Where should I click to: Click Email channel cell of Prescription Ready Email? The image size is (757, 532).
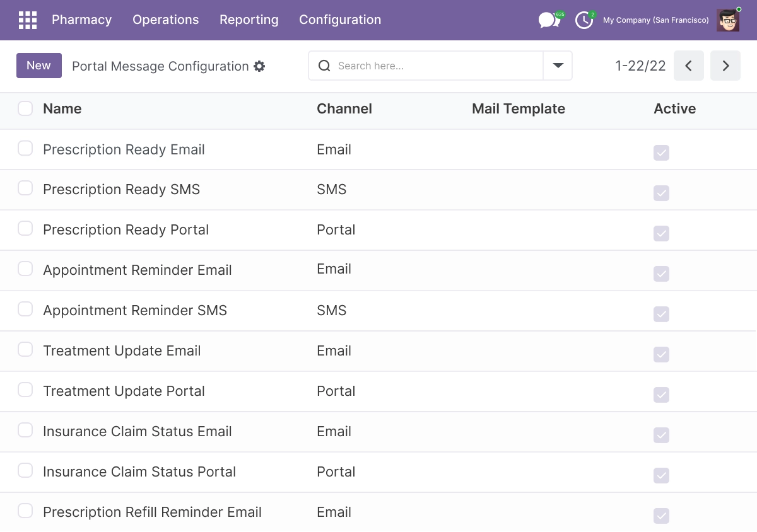tap(334, 149)
